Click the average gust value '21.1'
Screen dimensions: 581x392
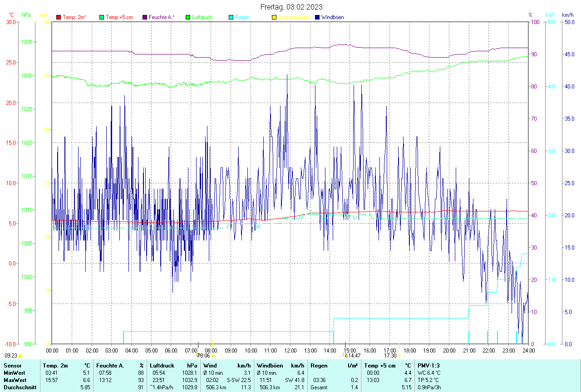pyautogui.click(x=299, y=387)
